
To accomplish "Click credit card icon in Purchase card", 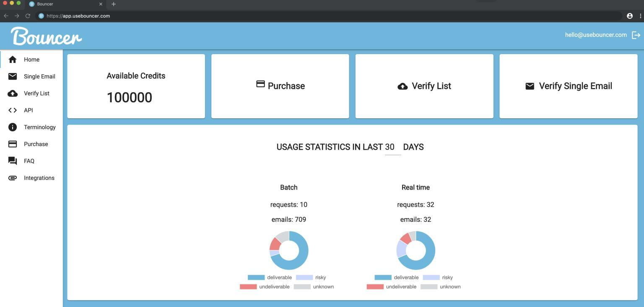I will 260,84.
